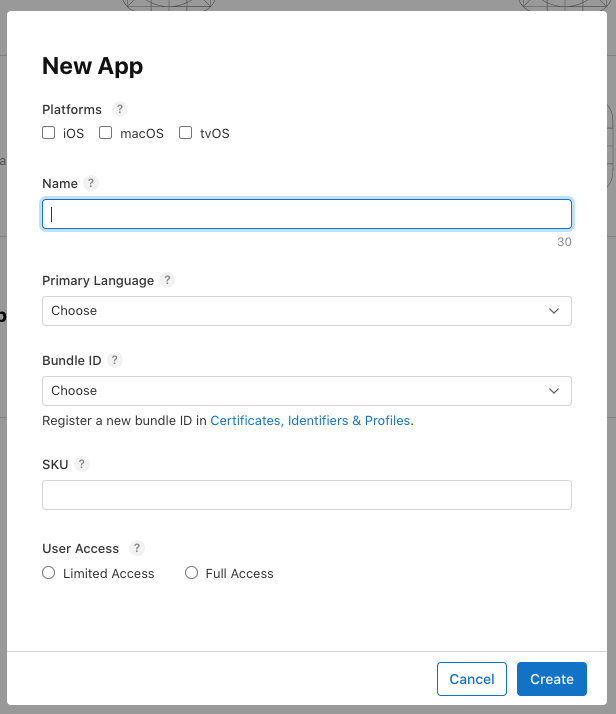Screen dimensions: 616x714
Task: Click the User Access help icon
Action: click(137, 548)
